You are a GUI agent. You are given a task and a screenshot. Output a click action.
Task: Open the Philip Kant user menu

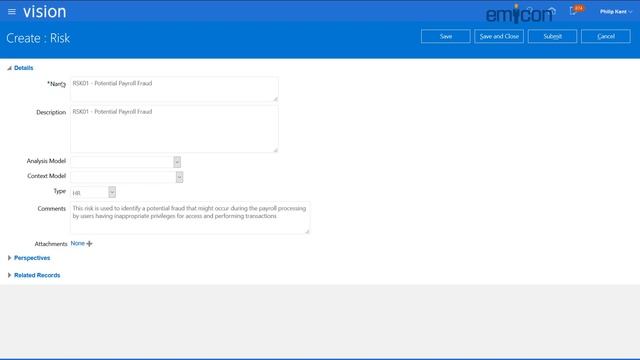coord(616,12)
